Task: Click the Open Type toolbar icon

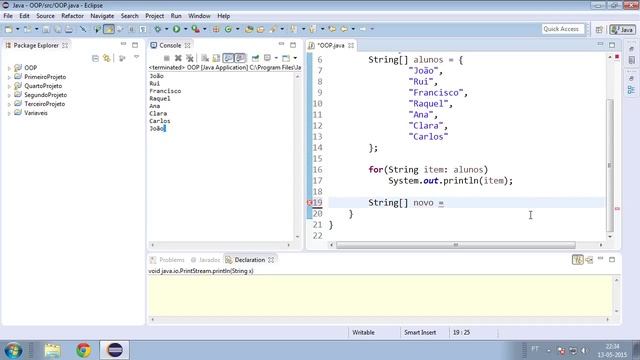Action: click(x=249, y=29)
